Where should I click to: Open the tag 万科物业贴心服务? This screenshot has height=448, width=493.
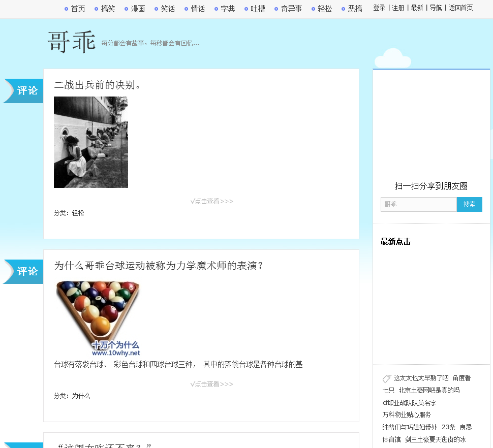pyautogui.click(x=407, y=415)
